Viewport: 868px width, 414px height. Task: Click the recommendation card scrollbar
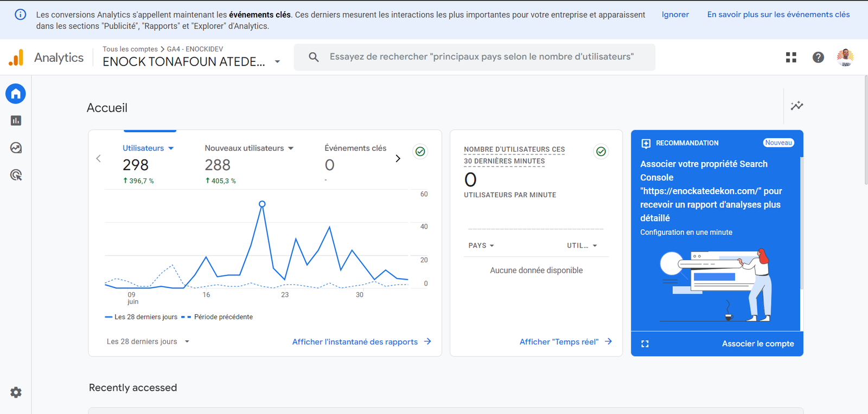click(802, 222)
